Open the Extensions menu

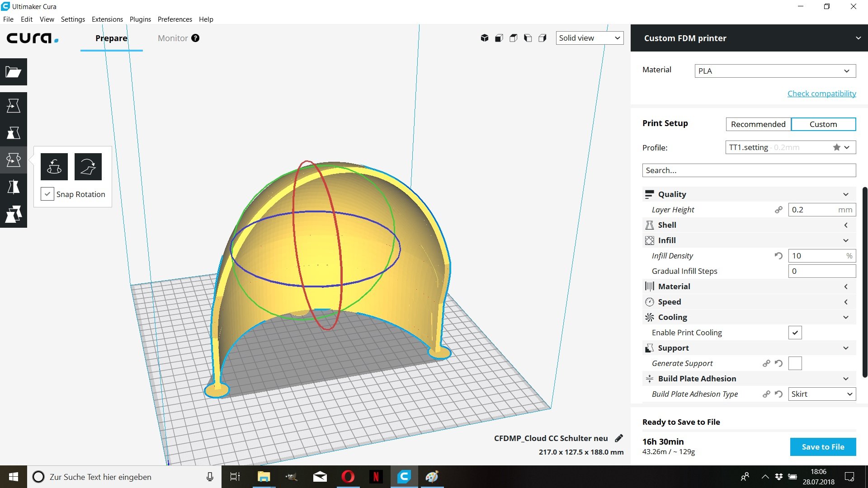point(107,19)
